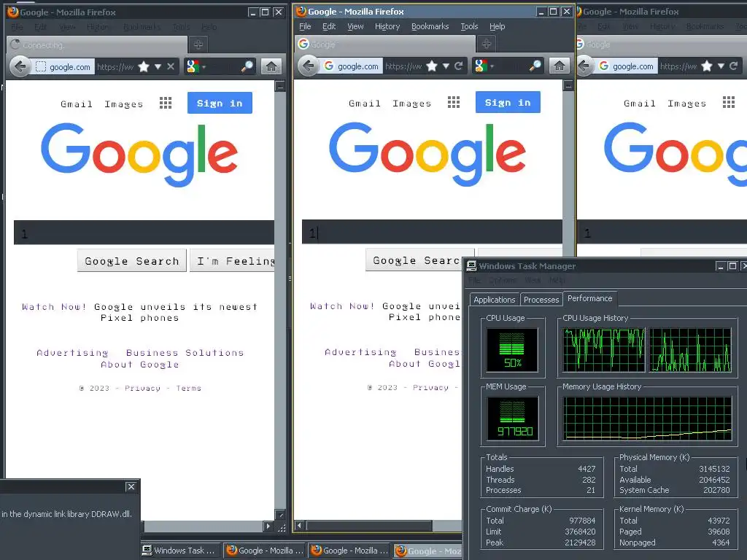Click search magnifier in middle Firefox window
747x560 pixels.
pos(535,66)
